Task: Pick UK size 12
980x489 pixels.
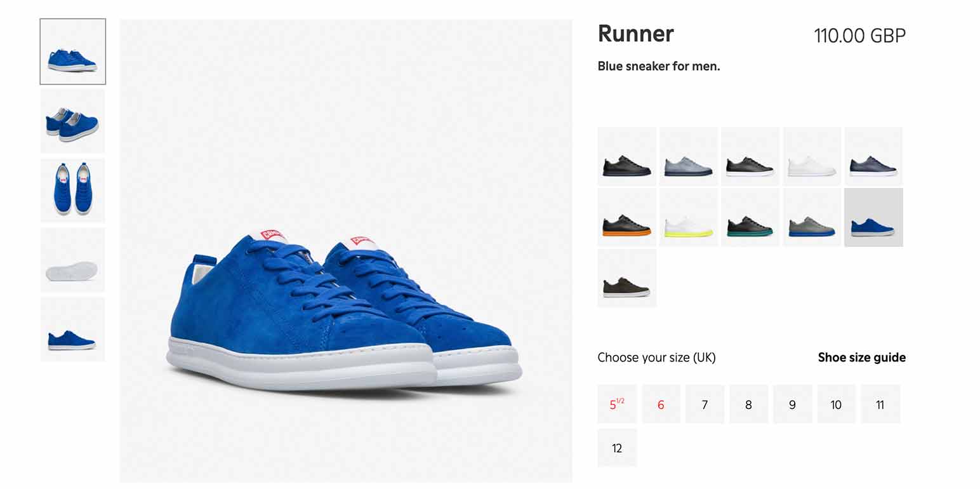Action: (617, 448)
